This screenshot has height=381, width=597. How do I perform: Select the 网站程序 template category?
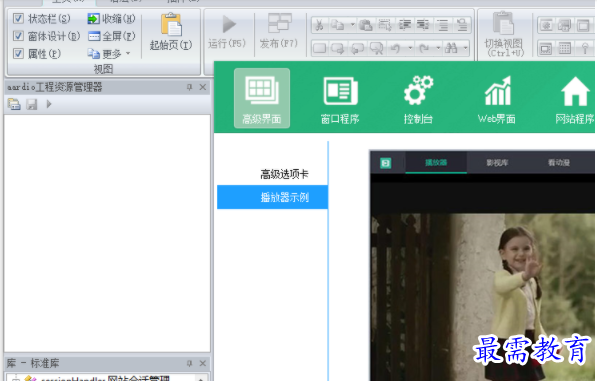(575, 100)
